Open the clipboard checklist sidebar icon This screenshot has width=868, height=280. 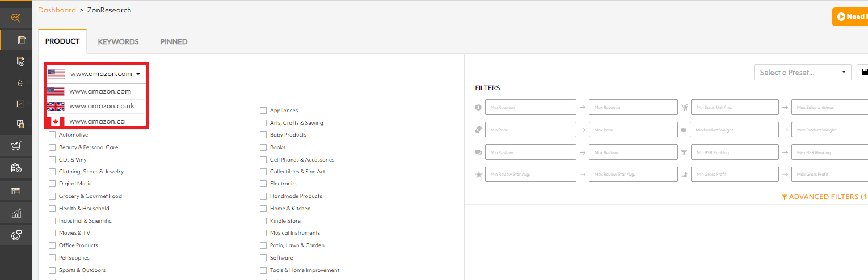pyautogui.click(x=16, y=168)
